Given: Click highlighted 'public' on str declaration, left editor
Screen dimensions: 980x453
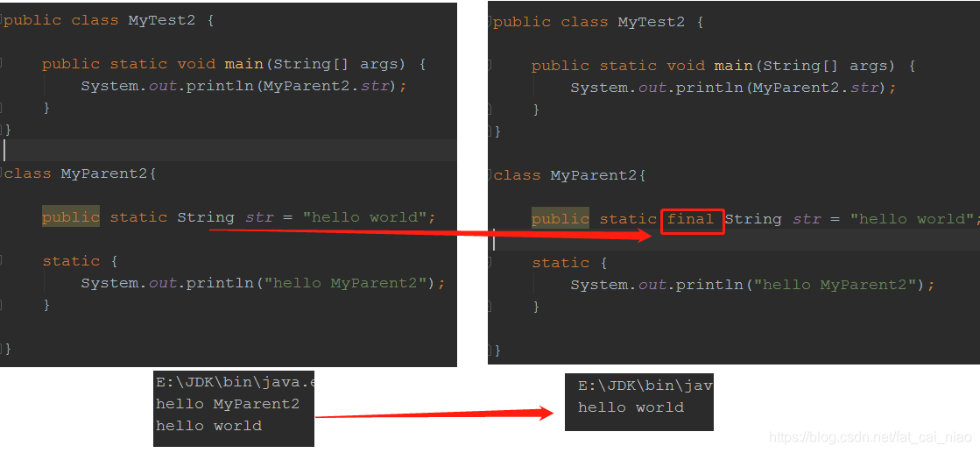Looking at the screenshot, I should (x=71, y=216).
